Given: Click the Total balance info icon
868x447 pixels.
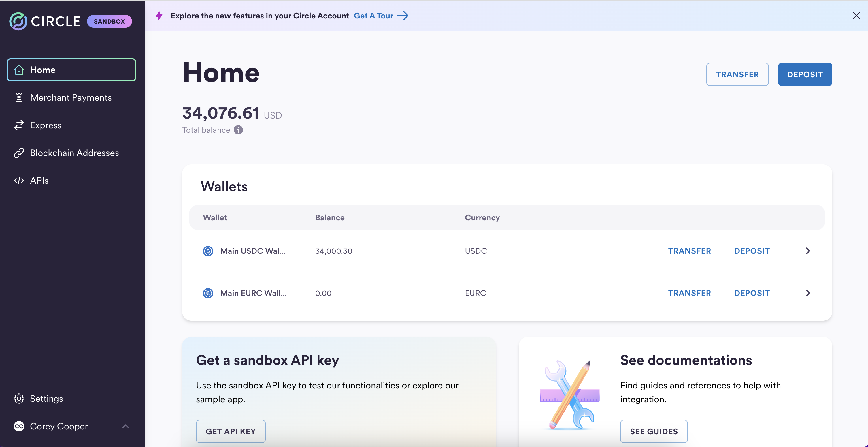Looking at the screenshot, I should click(238, 130).
